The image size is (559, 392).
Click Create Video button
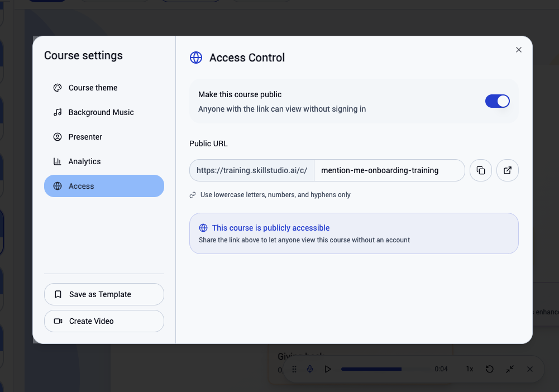point(104,321)
